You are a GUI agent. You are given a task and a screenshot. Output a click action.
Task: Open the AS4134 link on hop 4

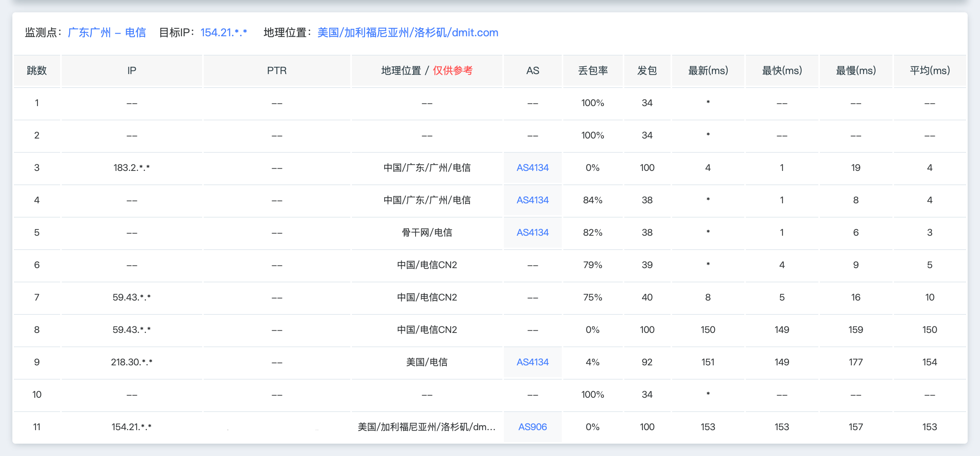[x=532, y=200]
